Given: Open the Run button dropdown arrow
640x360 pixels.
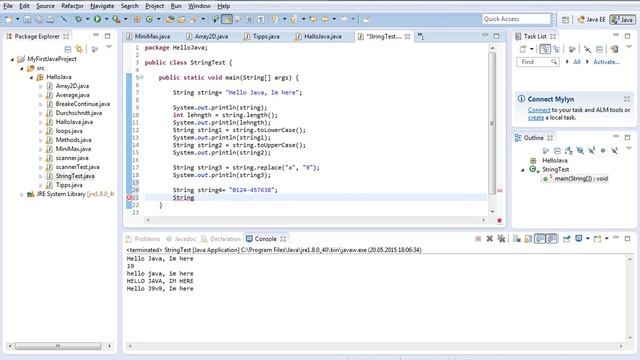Looking at the screenshot, I should click(106, 19).
